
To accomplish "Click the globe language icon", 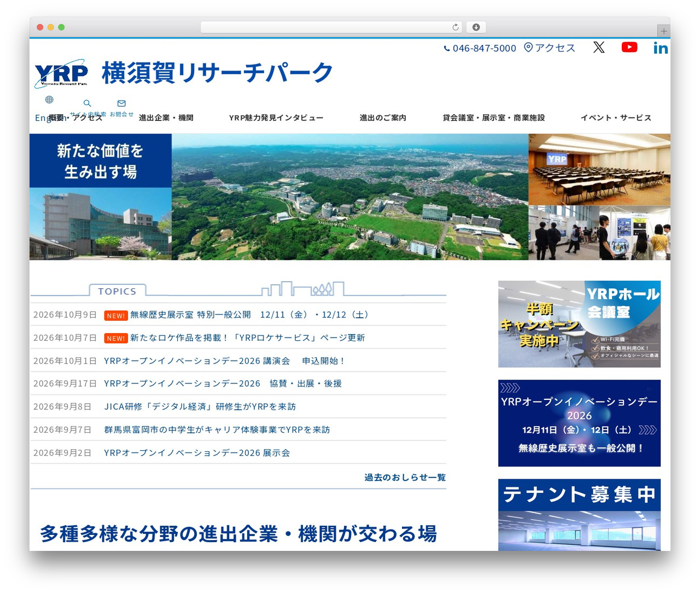I will pyautogui.click(x=49, y=100).
